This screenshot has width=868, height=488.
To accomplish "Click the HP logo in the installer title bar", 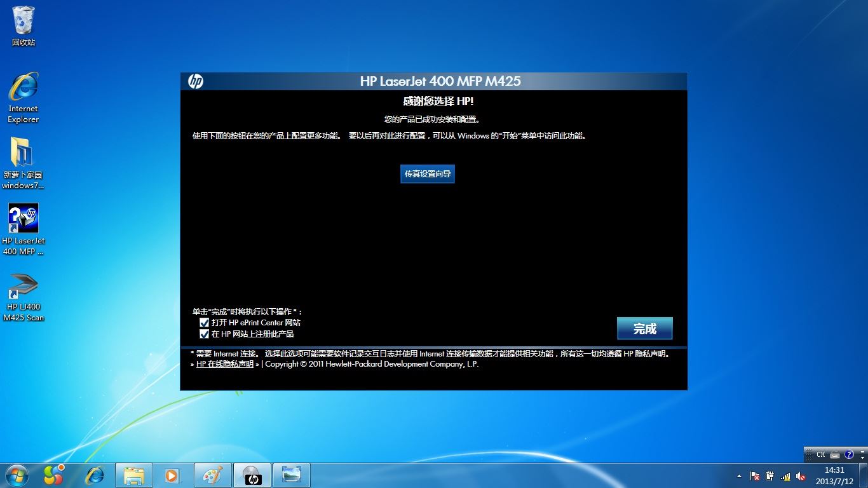I will [196, 81].
